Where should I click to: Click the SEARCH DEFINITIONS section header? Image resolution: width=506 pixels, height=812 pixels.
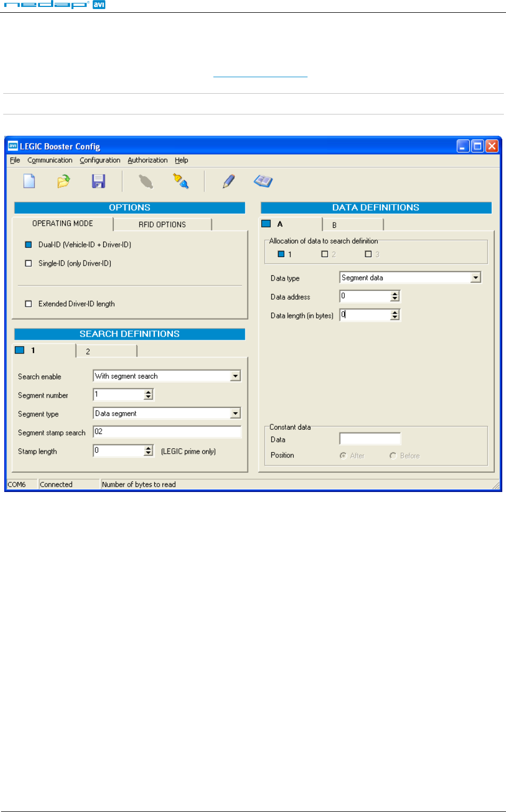coord(129,334)
